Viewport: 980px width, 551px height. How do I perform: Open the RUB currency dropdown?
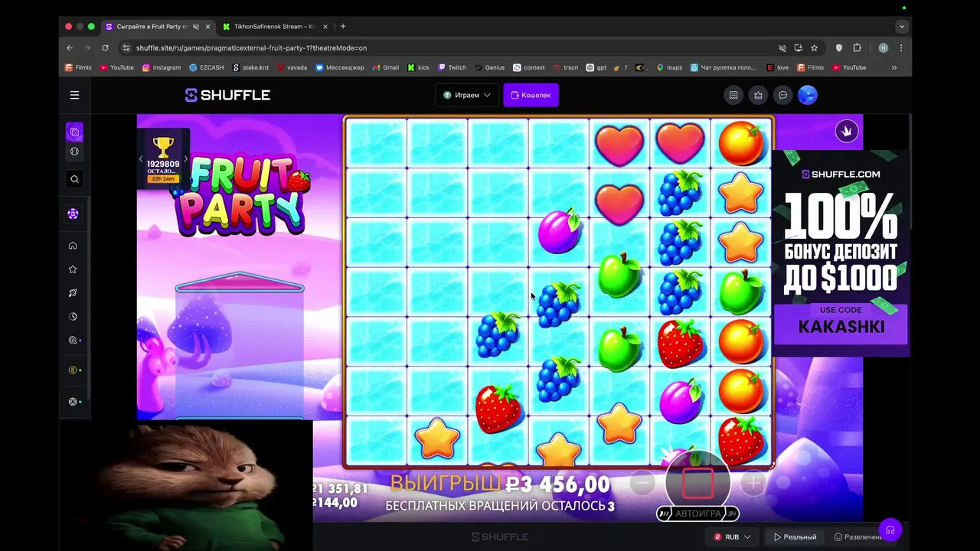coord(732,537)
